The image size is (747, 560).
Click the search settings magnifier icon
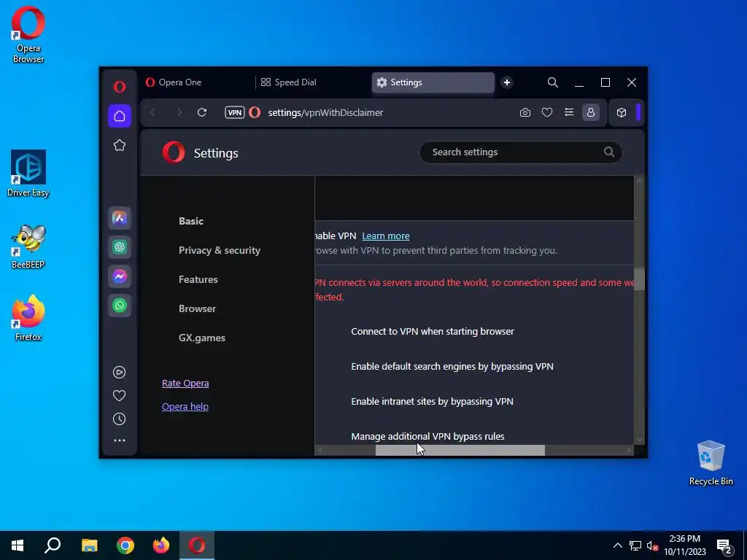[609, 152]
